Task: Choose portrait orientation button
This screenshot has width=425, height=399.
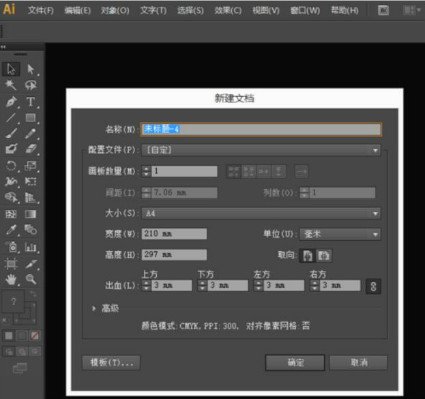Action: (307, 255)
